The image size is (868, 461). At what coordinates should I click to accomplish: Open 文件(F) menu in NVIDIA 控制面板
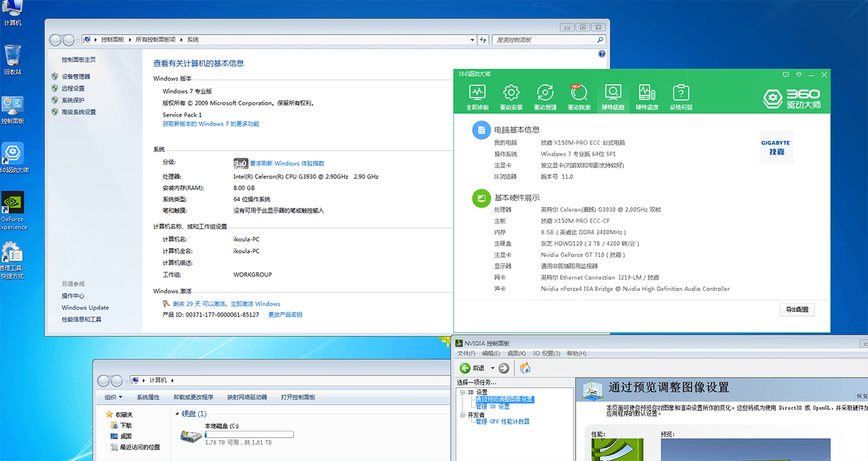pyautogui.click(x=467, y=353)
